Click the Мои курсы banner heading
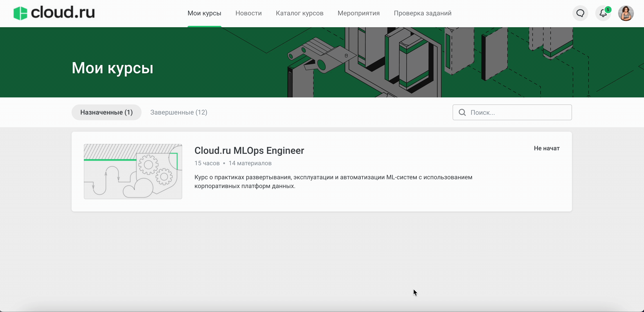 (x=113, y=68)
